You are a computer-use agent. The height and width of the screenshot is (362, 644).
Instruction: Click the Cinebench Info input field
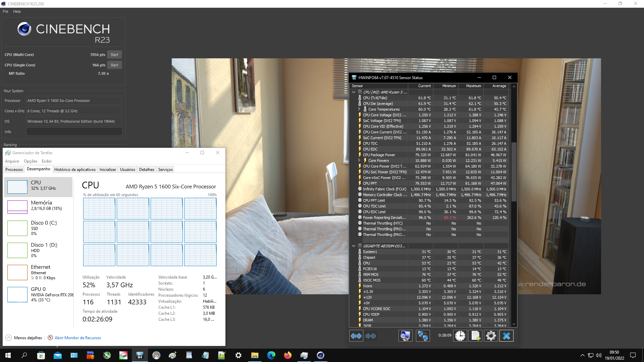point(74,132)
